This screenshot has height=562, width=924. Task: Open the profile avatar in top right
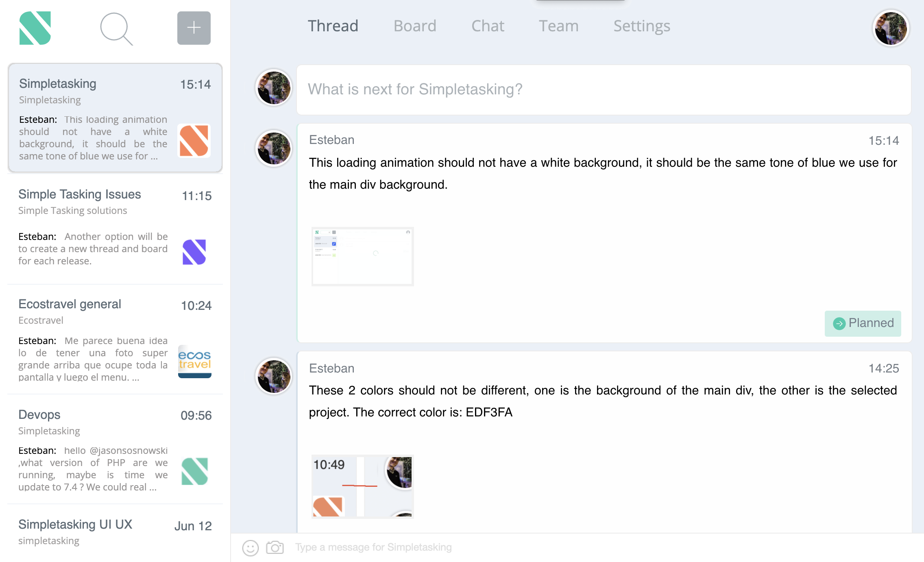(x=891, y=28)
